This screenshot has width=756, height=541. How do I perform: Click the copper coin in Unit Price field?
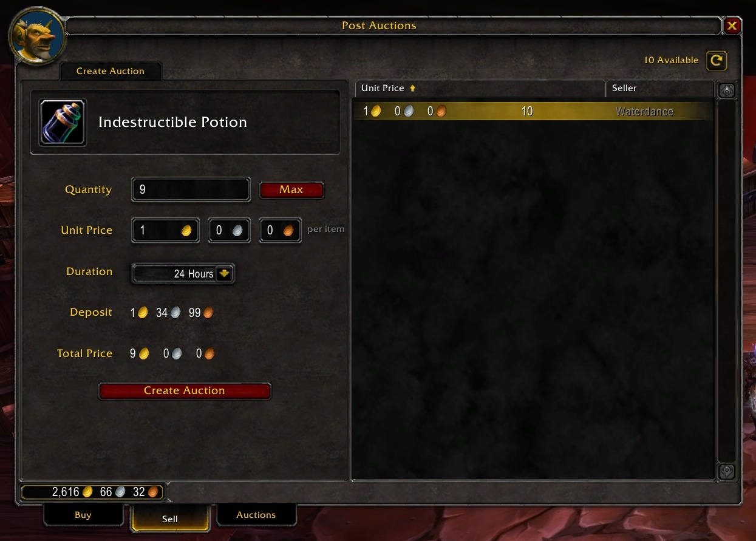point(288,231)
